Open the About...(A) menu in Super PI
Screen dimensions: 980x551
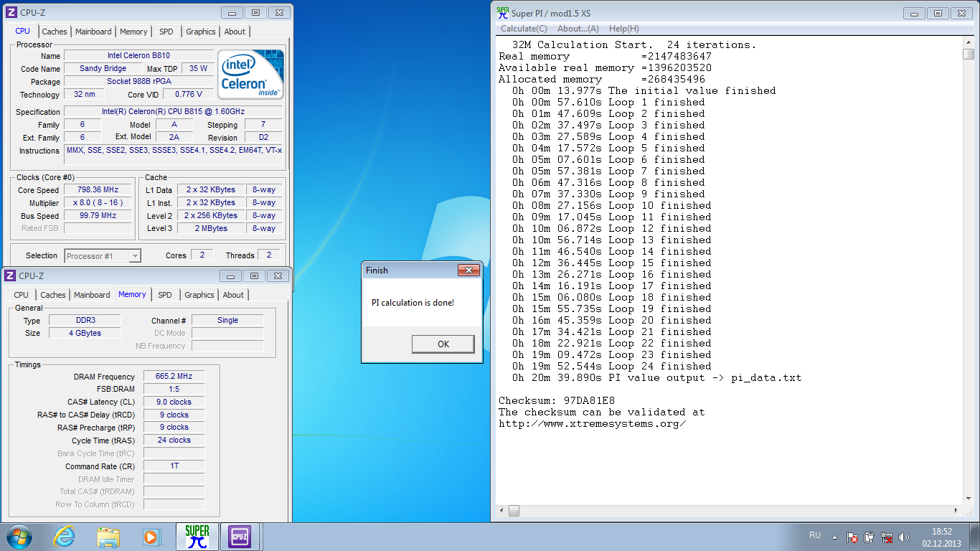[578, 29]
